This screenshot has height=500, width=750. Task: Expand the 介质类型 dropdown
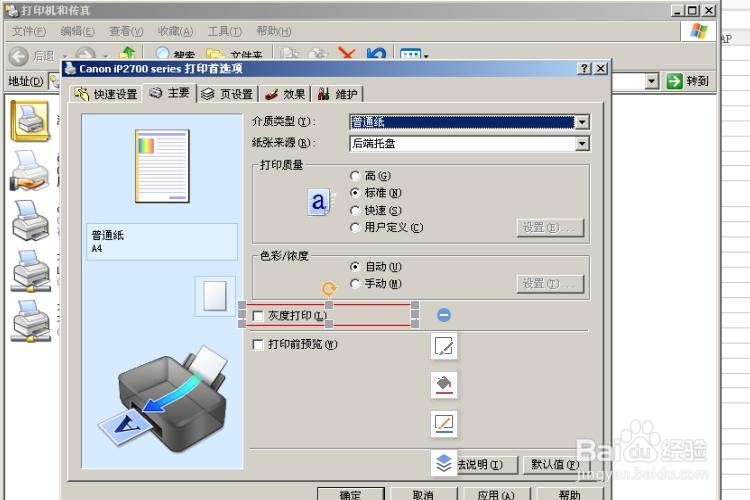click(x=582, y=122)
